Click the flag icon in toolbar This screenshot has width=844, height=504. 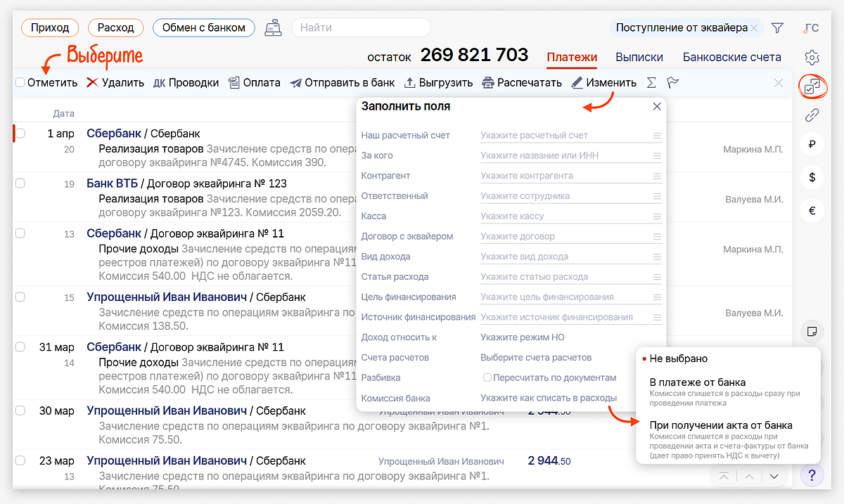pyautogui.click(x=672, y=83)
